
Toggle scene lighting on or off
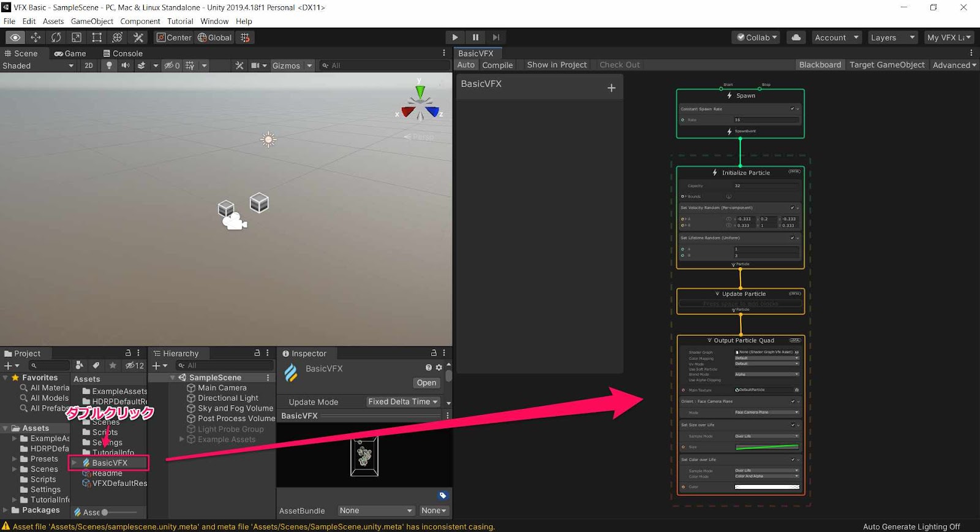(x=109, y=66)
